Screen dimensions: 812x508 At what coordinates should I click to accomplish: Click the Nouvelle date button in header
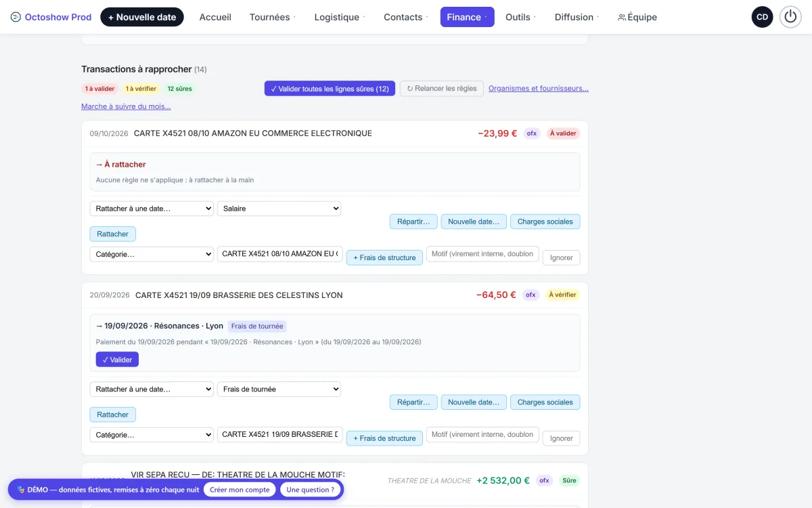point(142,17)
